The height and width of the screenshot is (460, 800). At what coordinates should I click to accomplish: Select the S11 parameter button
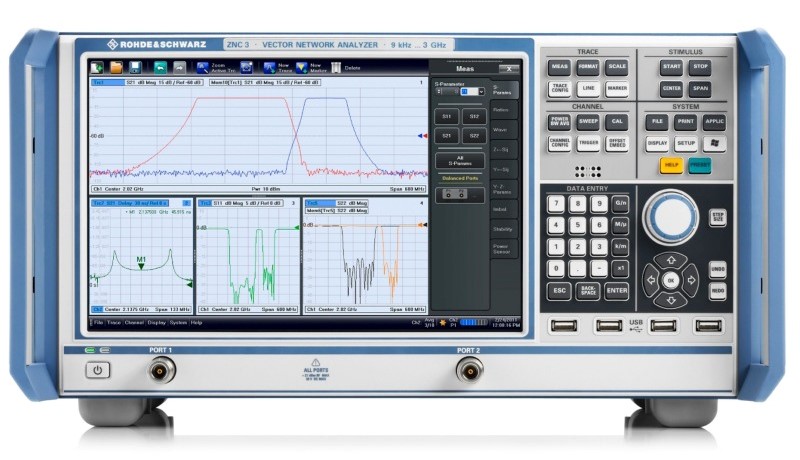[447, 117]
